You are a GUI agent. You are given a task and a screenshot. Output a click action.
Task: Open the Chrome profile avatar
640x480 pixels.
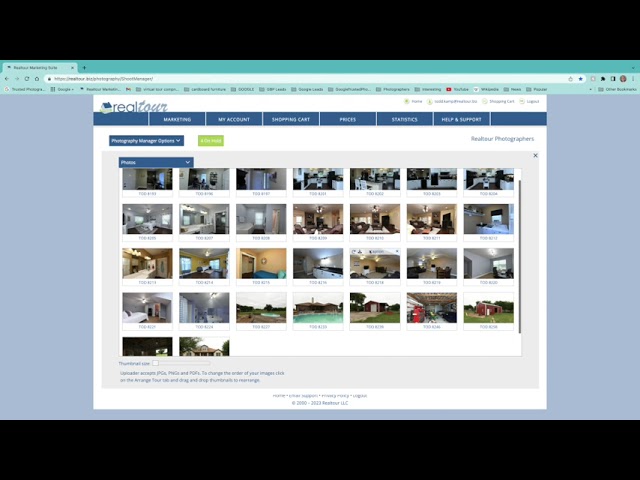pos(623,79)
